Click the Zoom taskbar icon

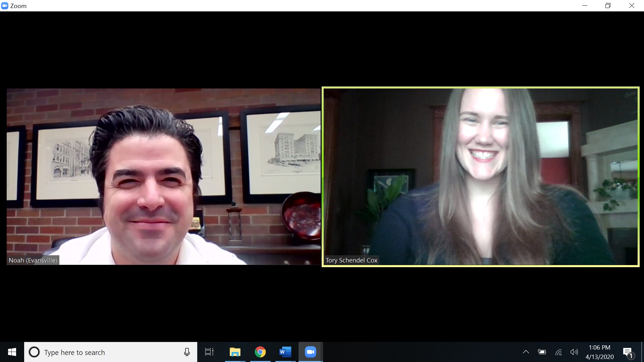(310, 352)
